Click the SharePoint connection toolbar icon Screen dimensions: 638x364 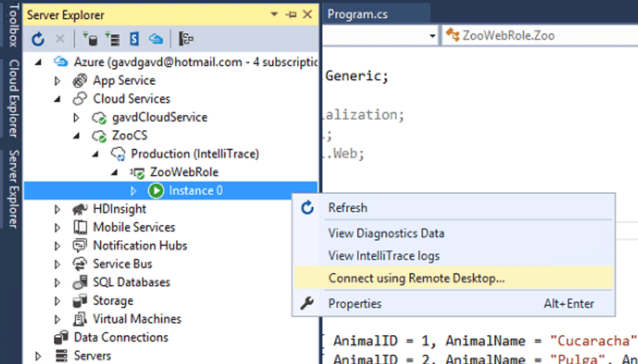point(134,39)
